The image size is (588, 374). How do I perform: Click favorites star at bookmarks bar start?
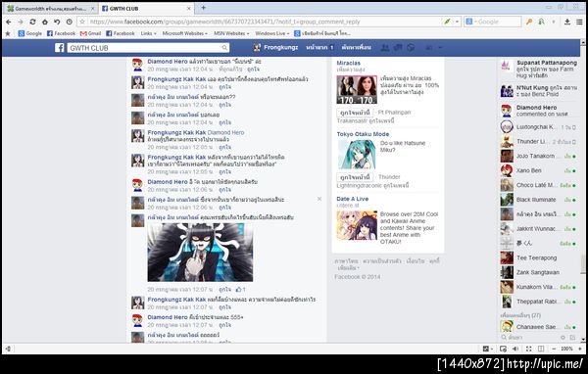click(x=8, y=33)
